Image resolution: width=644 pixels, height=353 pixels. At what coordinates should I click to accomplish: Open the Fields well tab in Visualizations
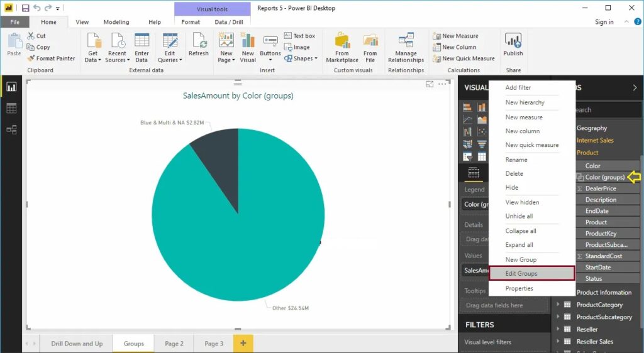click(474, 173)
